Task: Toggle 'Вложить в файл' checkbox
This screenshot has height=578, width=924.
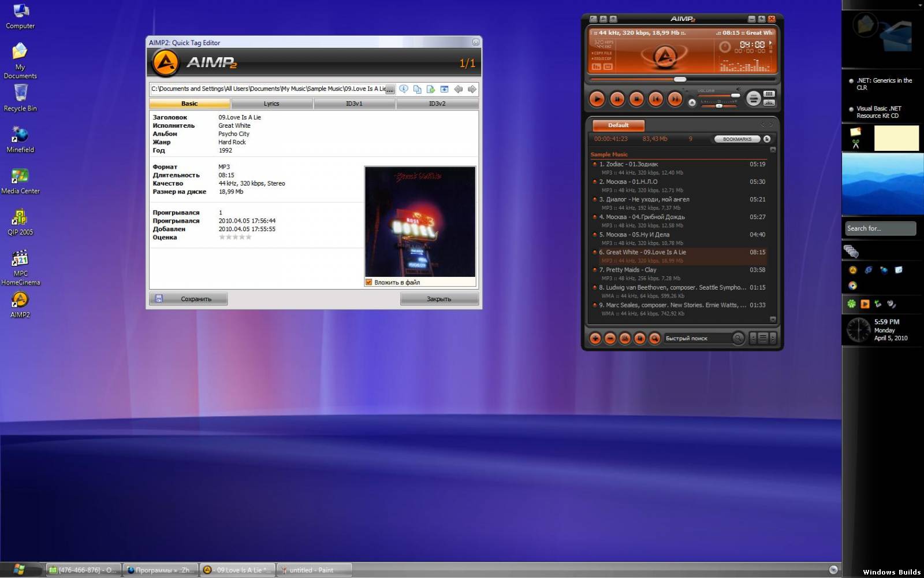Action: (x=368, y=283)
